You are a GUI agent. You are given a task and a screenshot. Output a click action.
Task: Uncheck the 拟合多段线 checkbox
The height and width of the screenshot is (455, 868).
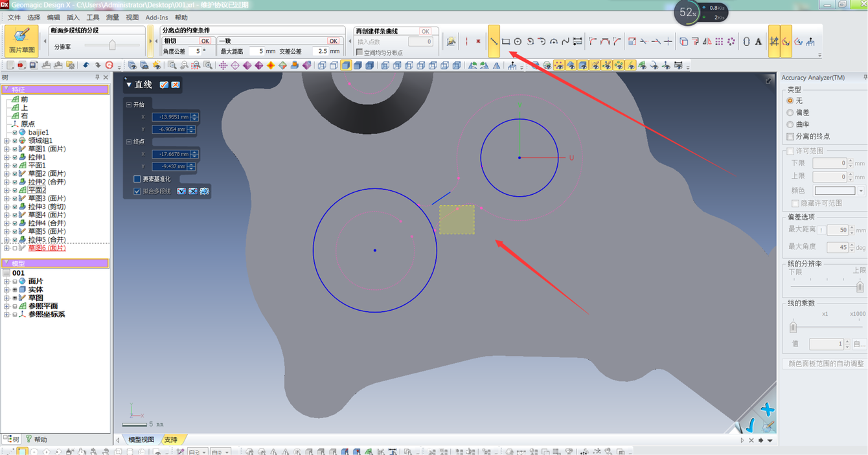(137, 192)
